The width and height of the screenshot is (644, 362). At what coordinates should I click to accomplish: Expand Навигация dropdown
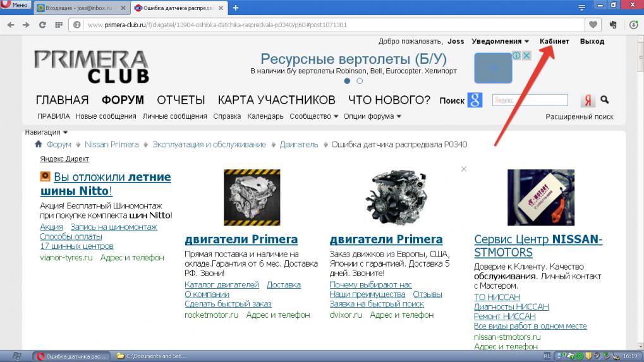(x=46, y=132)
